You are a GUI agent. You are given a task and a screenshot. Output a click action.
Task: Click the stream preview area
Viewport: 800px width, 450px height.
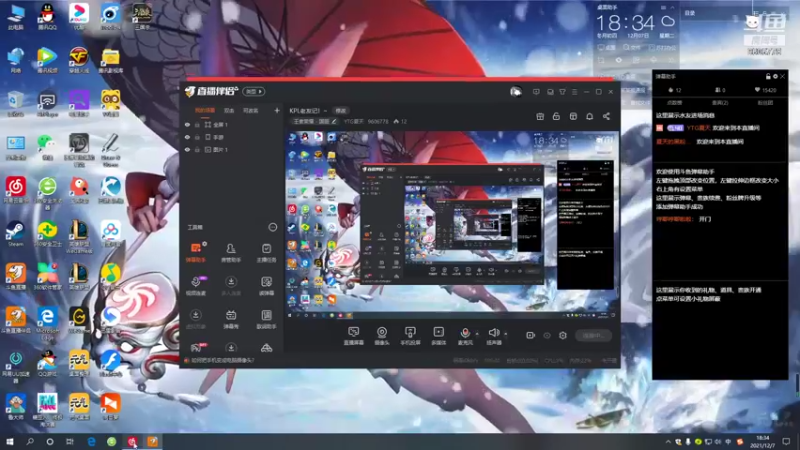452,225
